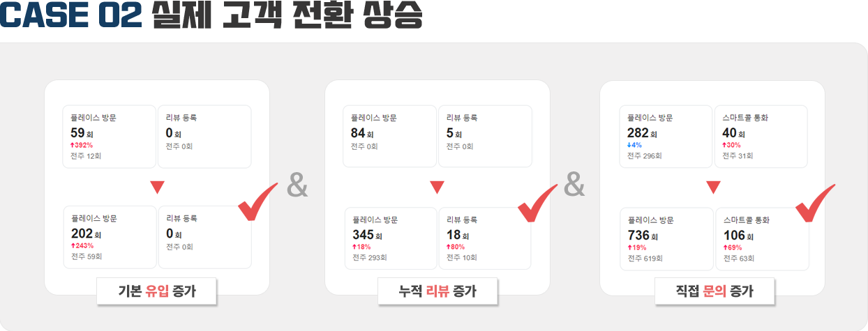Open the 리뷰 등록 18회 stat box
Screen dimensions: 868x331
tap(485, 238)
